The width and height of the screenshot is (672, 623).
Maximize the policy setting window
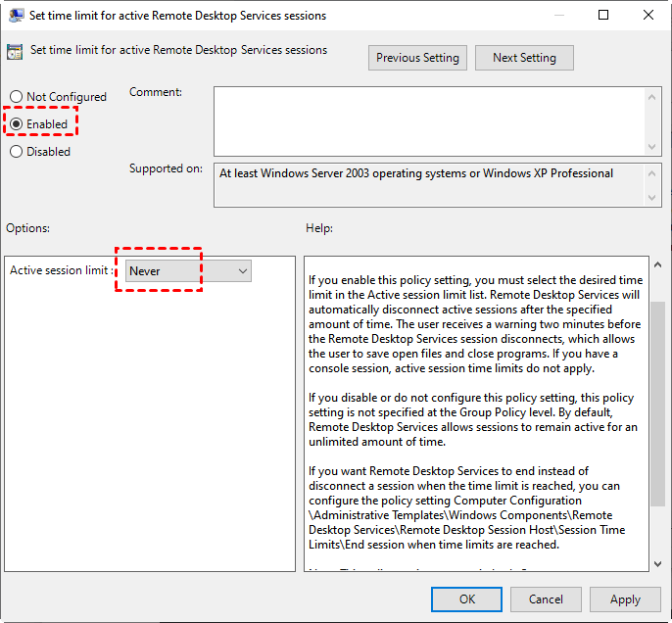coord(603,15)
